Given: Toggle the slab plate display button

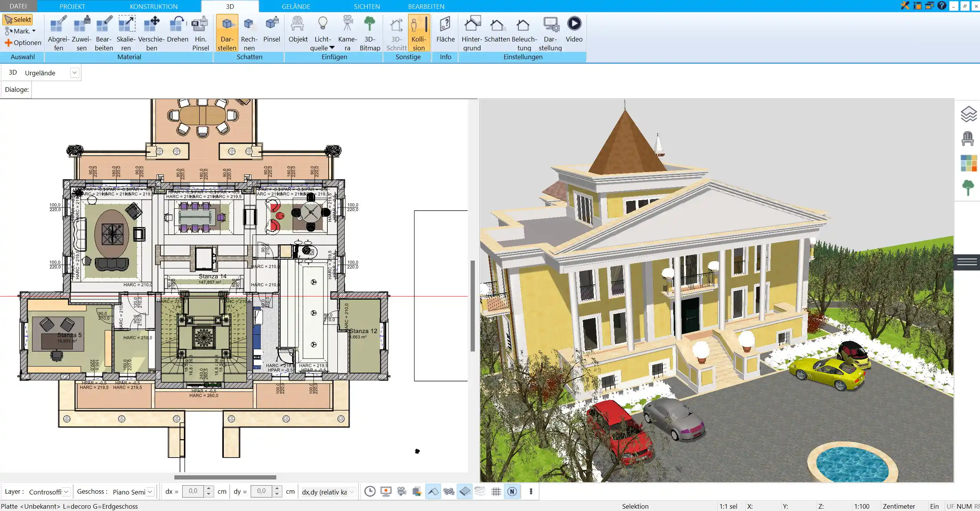Looking at the screenshot, I should [464, 491].
